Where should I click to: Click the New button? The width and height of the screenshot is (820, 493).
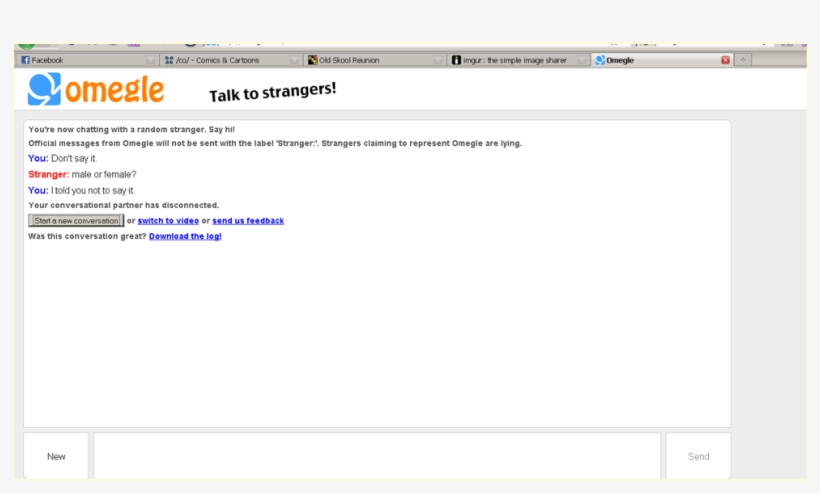tap(56, 456)
